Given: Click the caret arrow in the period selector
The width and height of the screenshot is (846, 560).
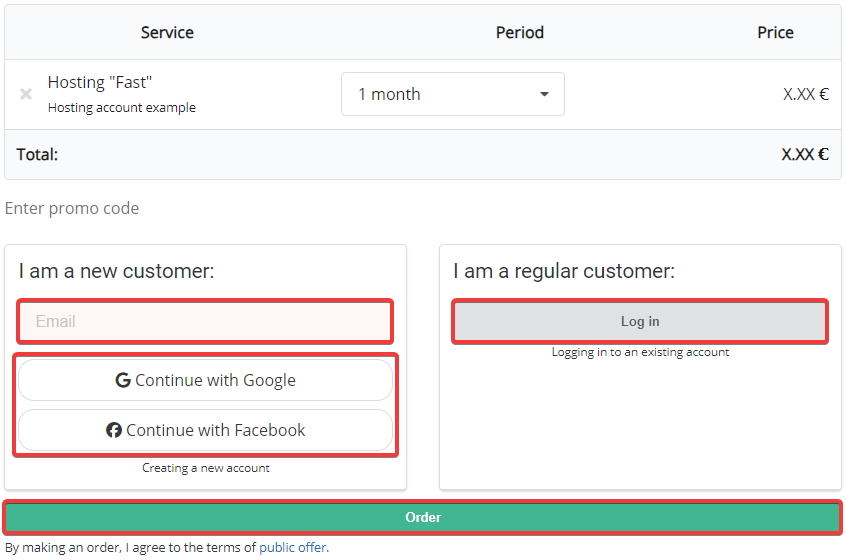Looking at the screenshot, I should [544, 94].
